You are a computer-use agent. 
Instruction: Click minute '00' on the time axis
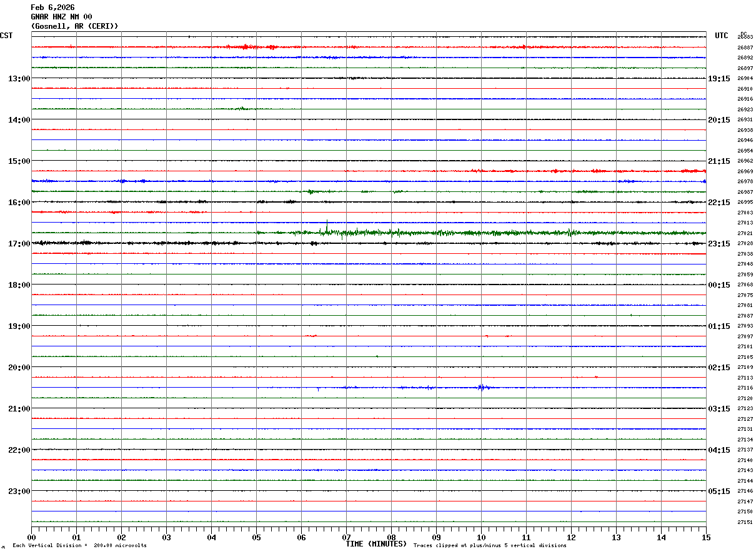pyautogui.click(x=31, y=537)
